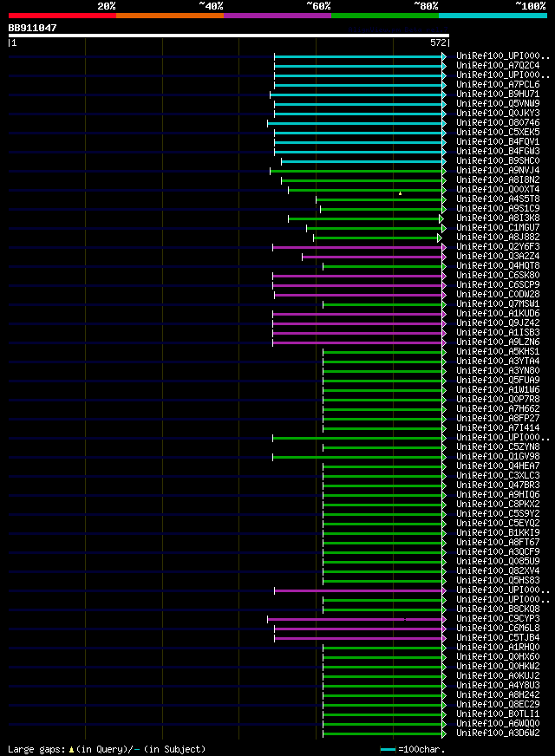This screenshot has width=555, height=756.
Task: Select the UniRef100_A5KHS1 label
Action: point(498,352)
